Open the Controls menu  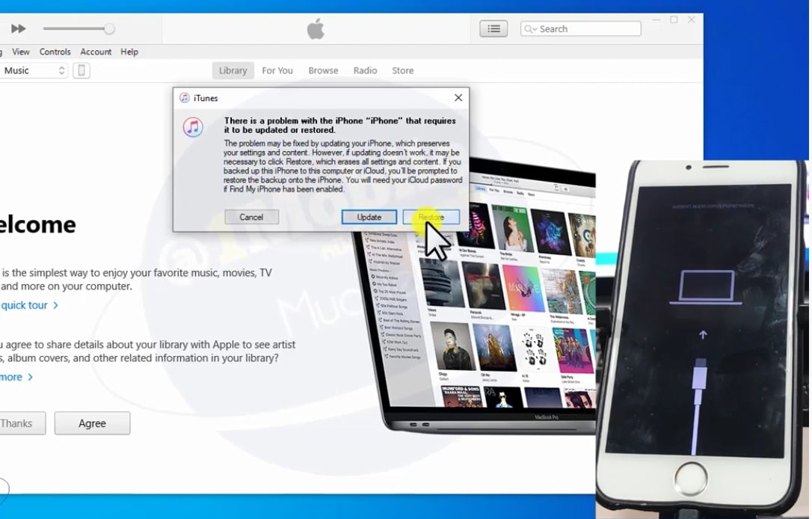pyautogui.click(x=55, y=52)
